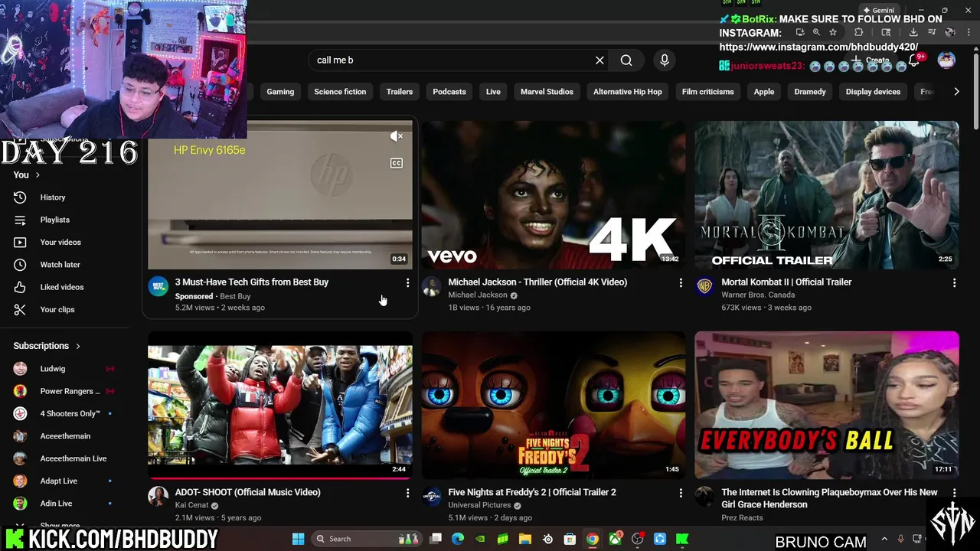The height and width of the screenshot is (551, 980).
Task: Select the Marvel Studios chip
Action: [x=547, y=92]
